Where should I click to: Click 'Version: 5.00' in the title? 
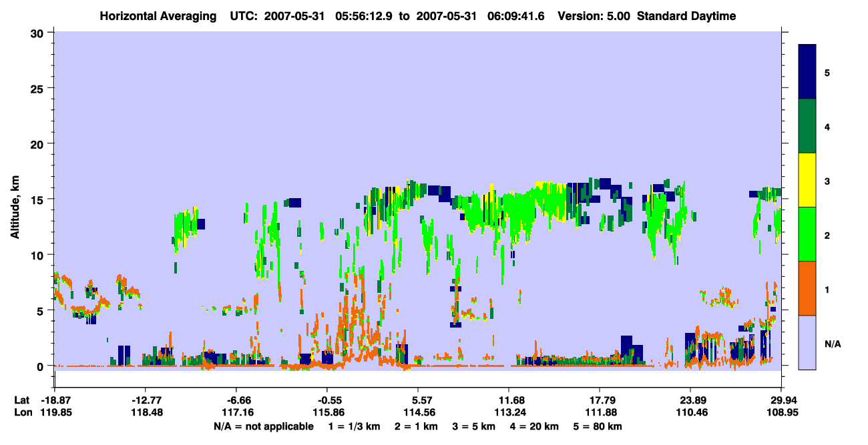594,16
